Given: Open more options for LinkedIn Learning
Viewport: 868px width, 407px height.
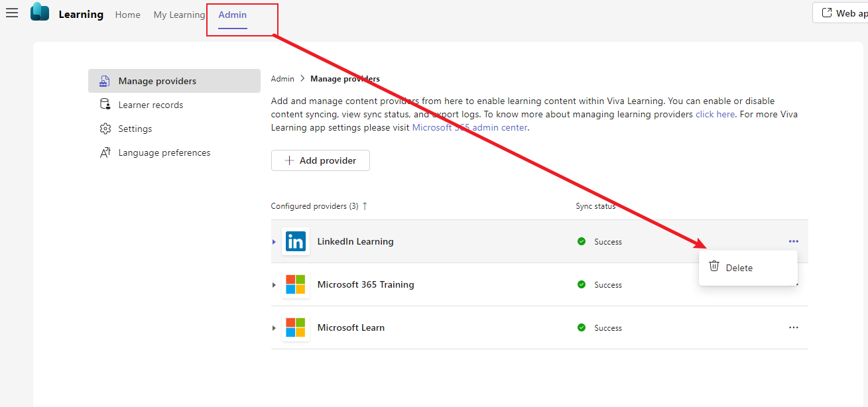Looking at the screenshot, I should (x=794, y=241).
